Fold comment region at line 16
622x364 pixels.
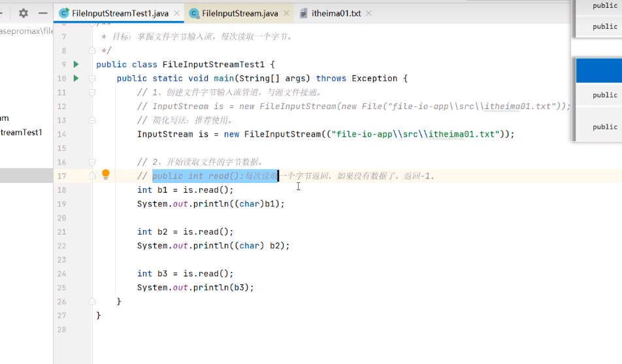coord(92,162)
